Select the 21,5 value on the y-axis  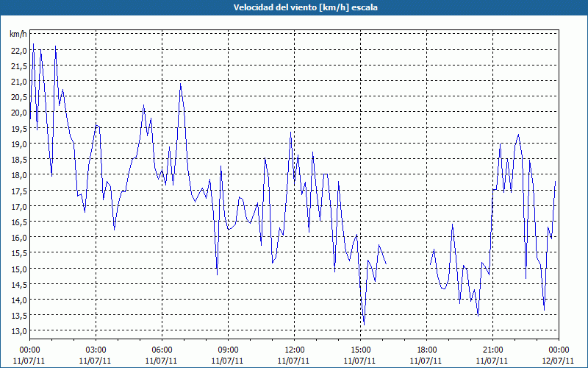19,66
